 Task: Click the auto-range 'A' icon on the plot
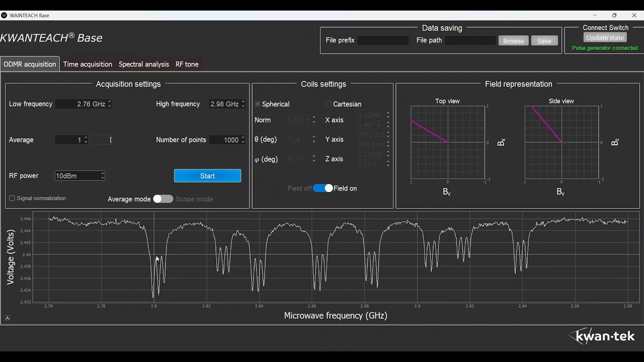pos(7,318)
